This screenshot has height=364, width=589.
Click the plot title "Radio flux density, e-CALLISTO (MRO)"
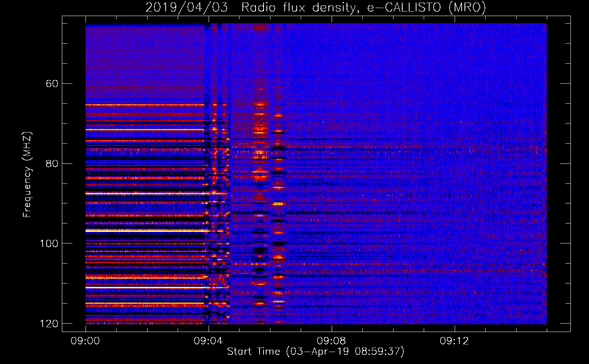(x=364, y=7)
